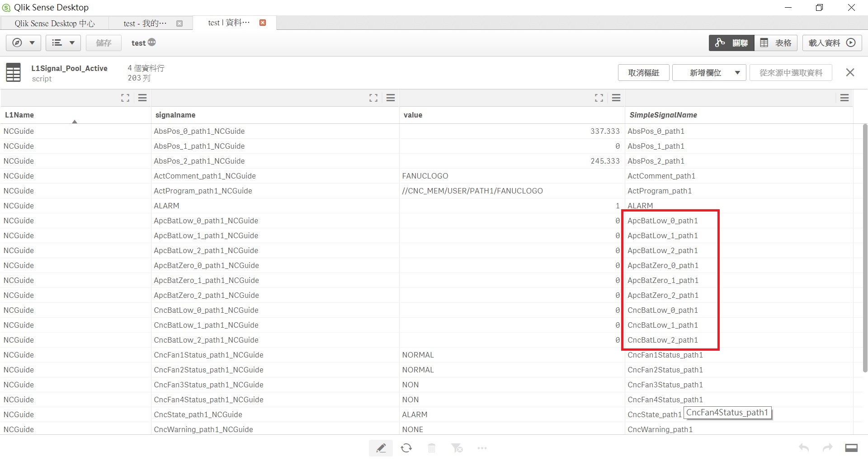The width and height of the screenshot is (868, 461).
Task: Open the navigation compass menu
Action: coord(24,43)
